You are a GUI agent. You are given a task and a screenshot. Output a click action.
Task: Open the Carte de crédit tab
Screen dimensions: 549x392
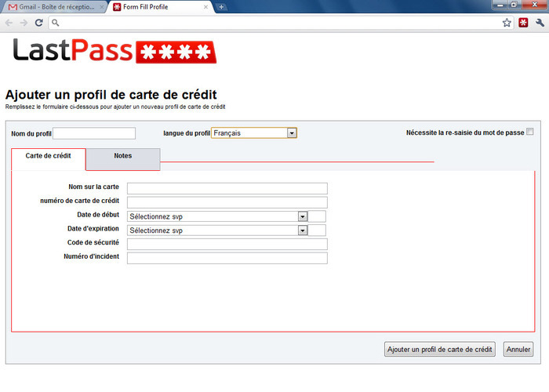coord(49,159)
